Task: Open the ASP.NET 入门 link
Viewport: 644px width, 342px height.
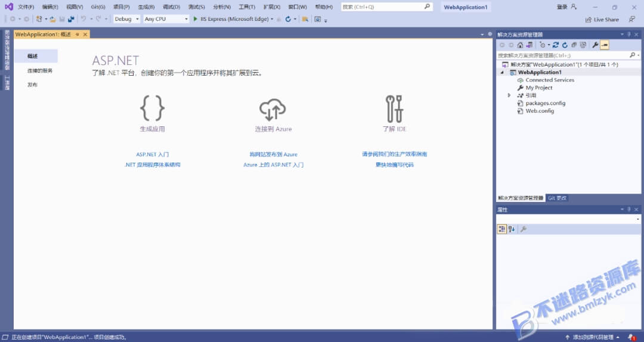Action: click(x=153, y=154)
